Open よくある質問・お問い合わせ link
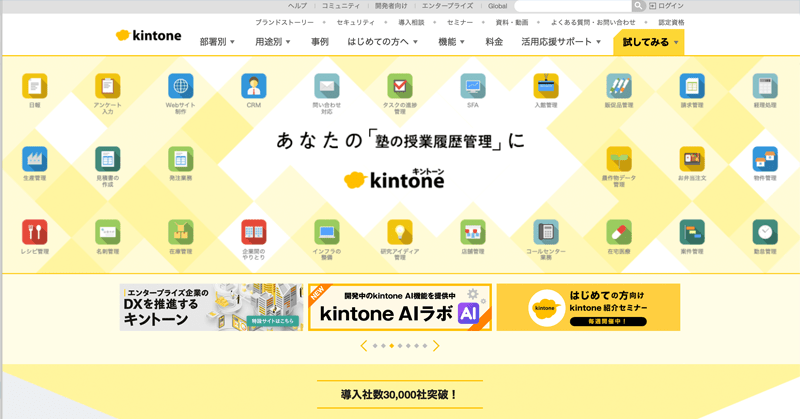 (x=593, y=22)
